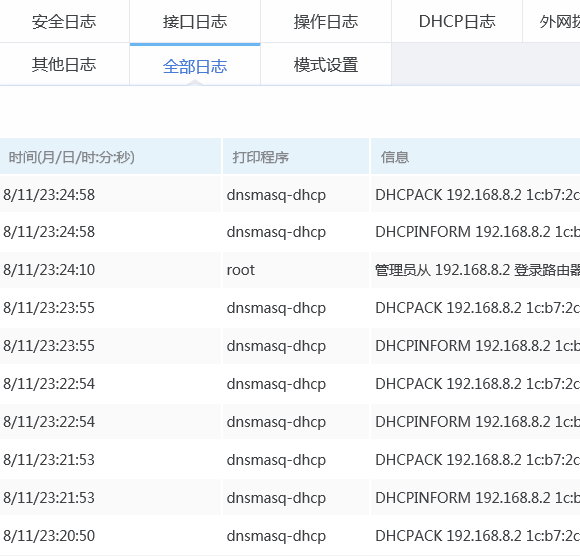Screen dimensions: 580x557
Task: Click the DHCPINFORM message at 23:23:55
Action: coord(478,345)
